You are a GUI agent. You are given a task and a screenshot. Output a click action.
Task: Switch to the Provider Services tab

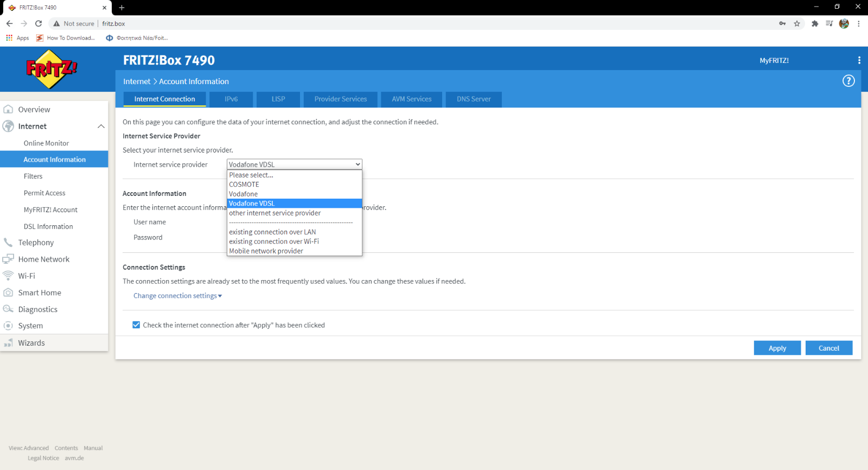(341, 99)
